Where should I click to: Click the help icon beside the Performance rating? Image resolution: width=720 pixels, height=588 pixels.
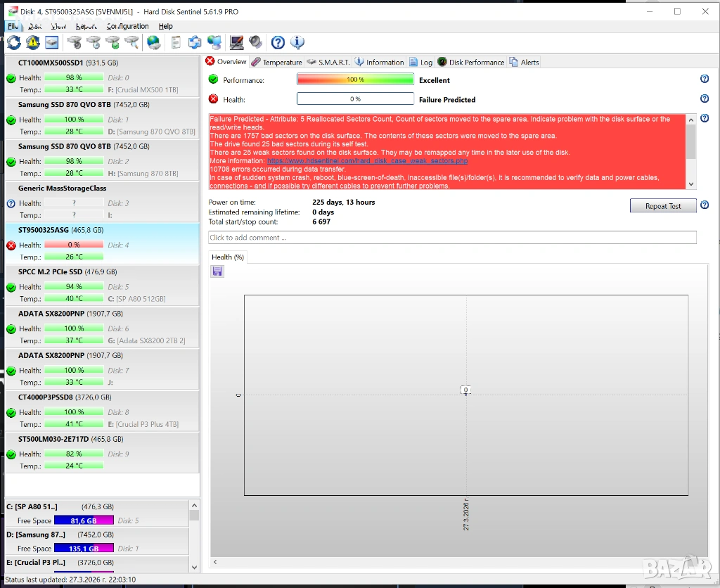(x=704, y=79)
